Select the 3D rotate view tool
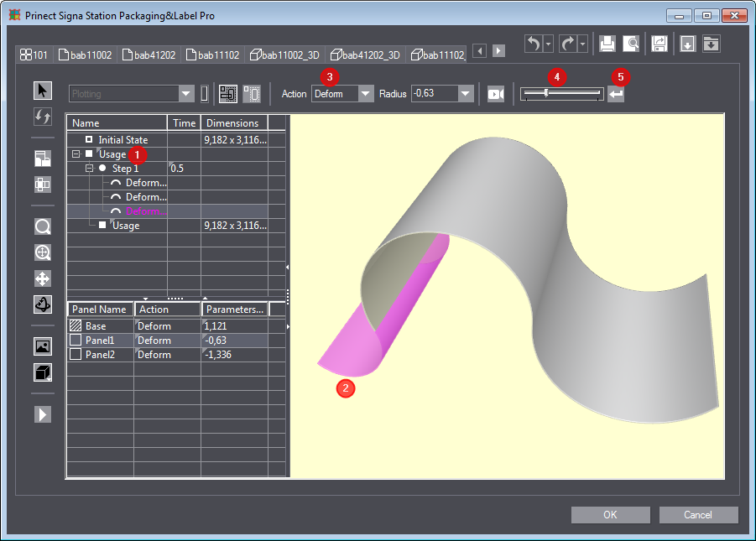 pyautogui.click(x=43, y=304)
